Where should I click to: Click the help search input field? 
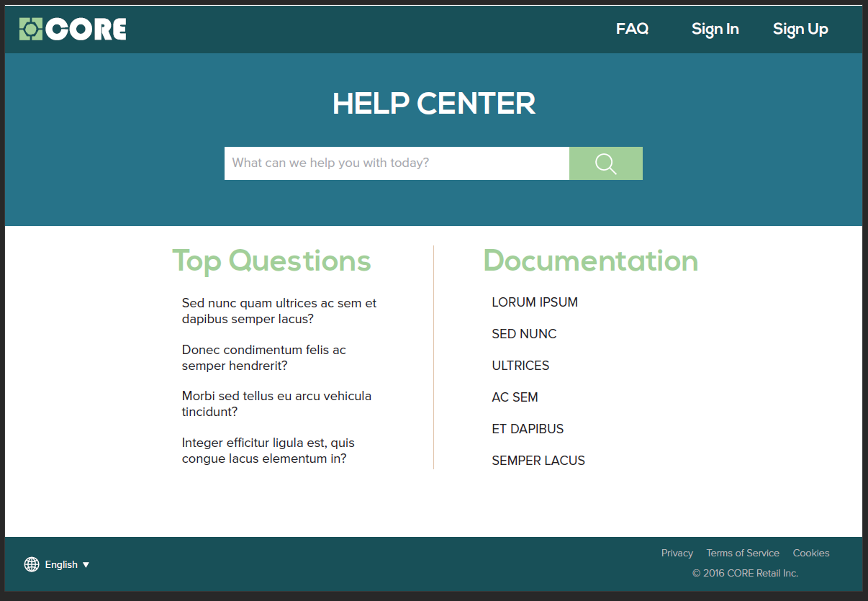397,163
